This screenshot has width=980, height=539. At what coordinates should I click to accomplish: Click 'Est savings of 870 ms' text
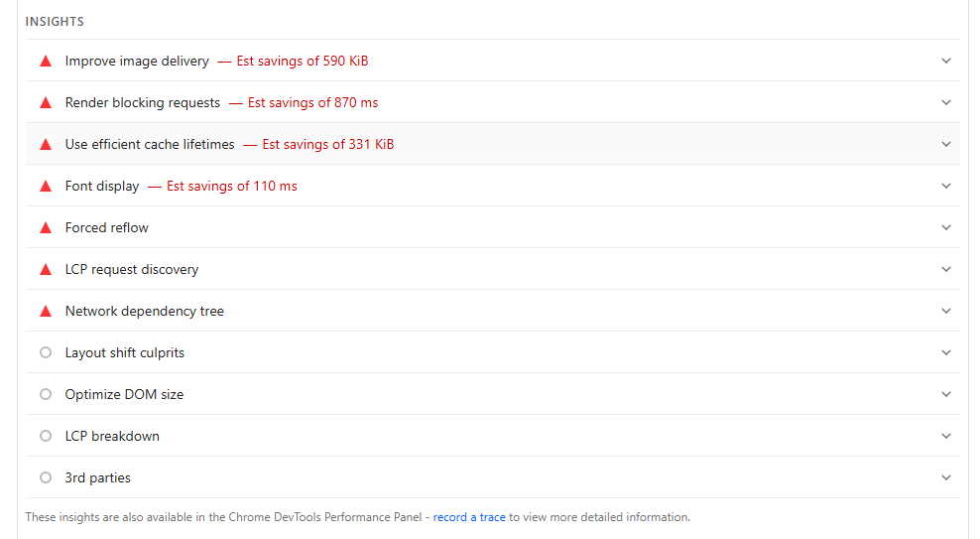click(x=312, y=102)
